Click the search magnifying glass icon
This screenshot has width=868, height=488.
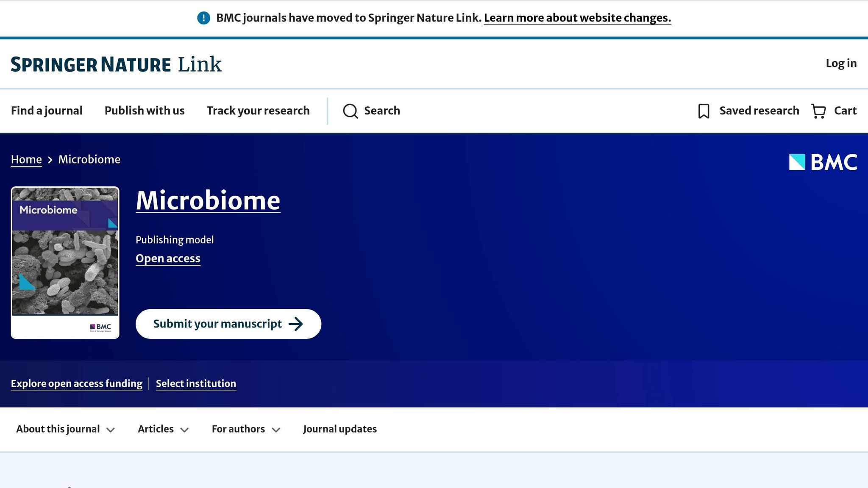click(x=351, y=111)
